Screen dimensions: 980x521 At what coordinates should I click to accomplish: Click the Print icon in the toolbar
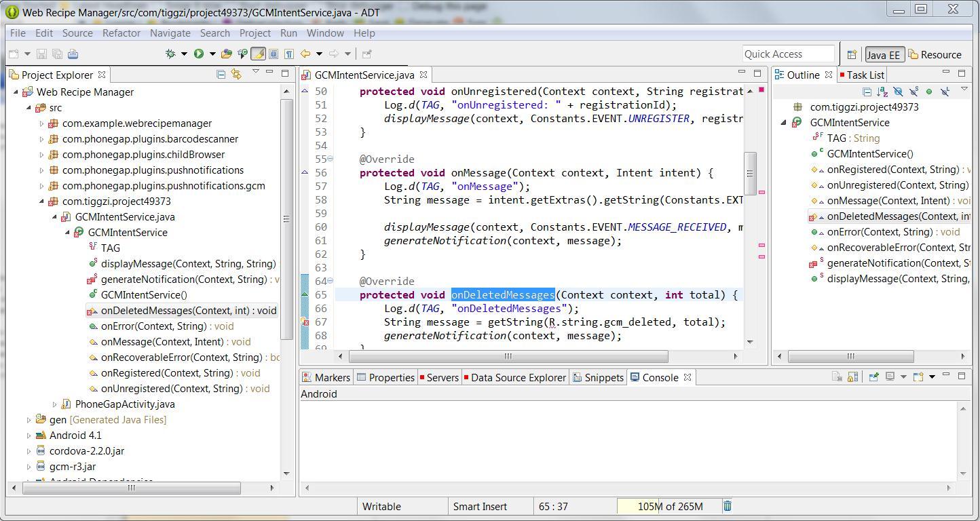73,54
